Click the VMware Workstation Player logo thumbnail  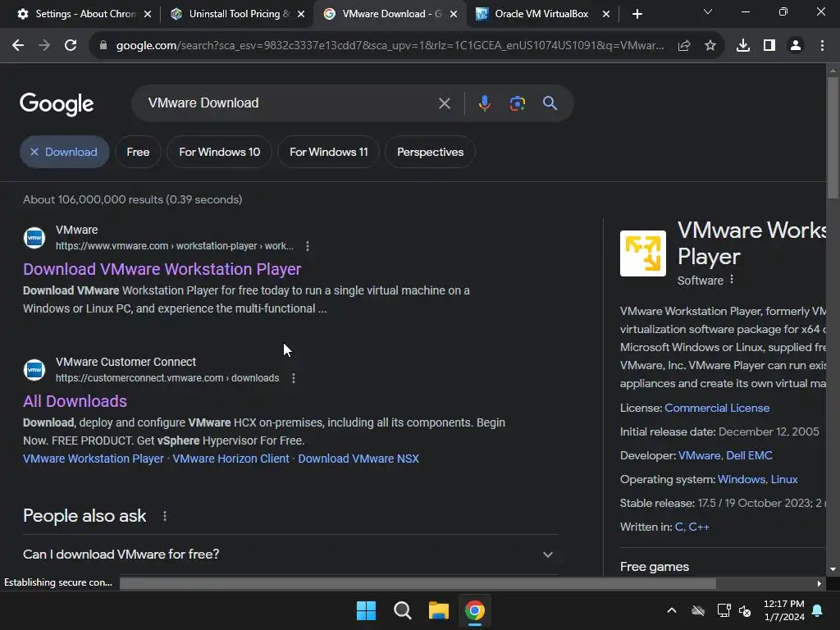(x=643, y=253)
